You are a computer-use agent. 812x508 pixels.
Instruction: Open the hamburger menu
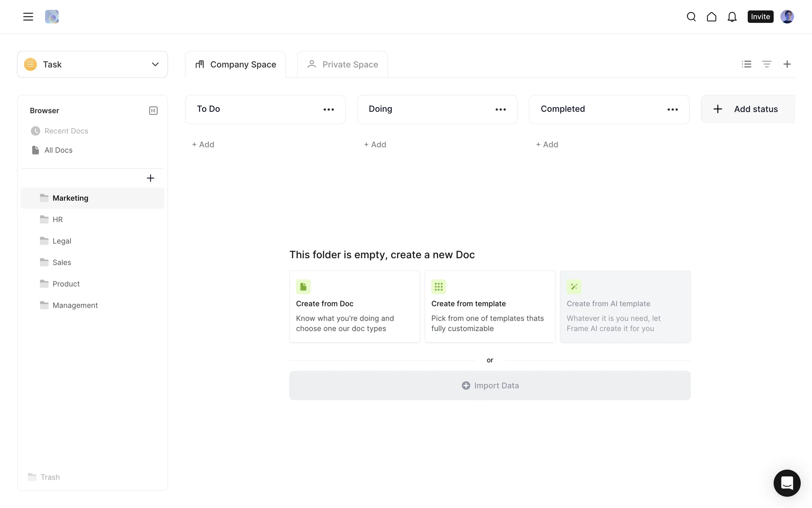tap(28, 17)
